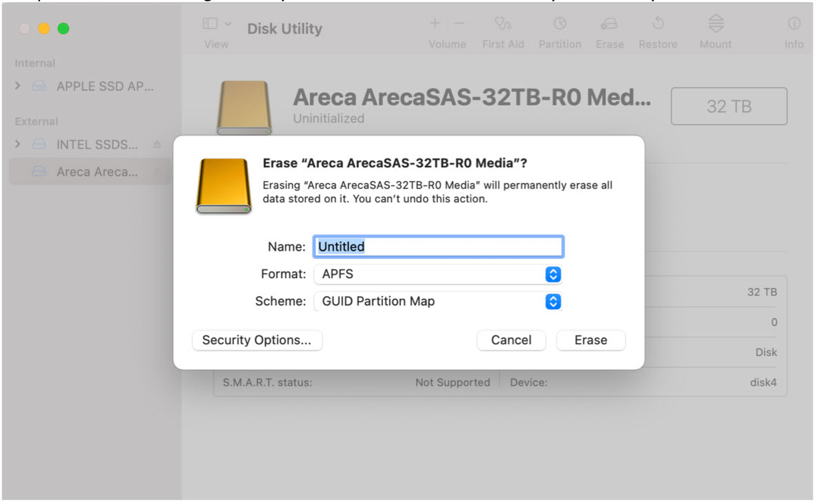The image size is (817, 504).
Task: Click the Name field showing Untitled
Action: click(x=438, y=246)
